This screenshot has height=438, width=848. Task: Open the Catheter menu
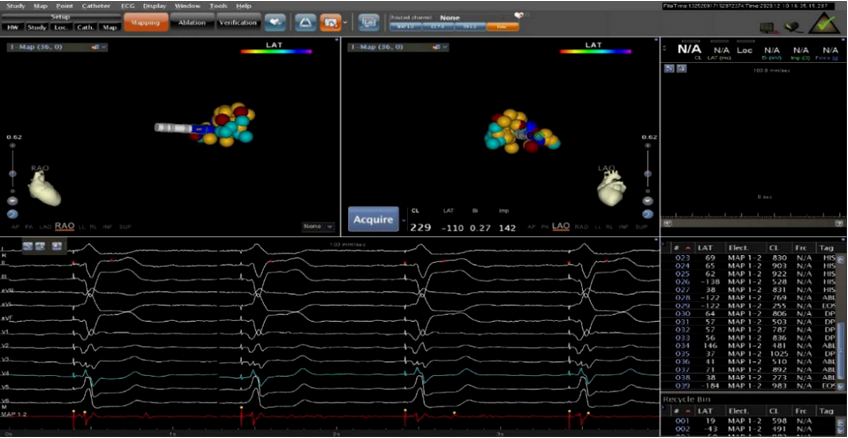pyautogui.click(x=96, y=6)
